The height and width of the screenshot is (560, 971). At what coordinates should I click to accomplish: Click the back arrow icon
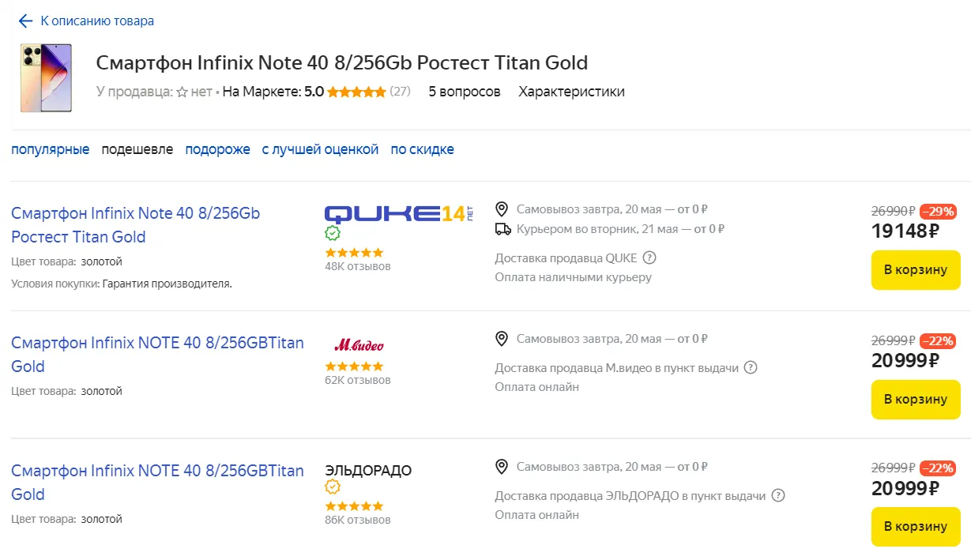[25, 21]
